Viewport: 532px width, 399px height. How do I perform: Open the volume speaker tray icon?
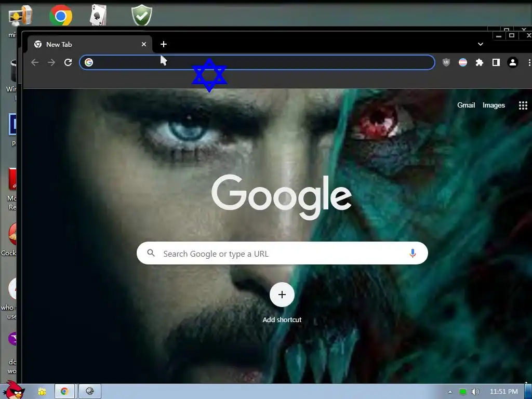coord(475,392)
